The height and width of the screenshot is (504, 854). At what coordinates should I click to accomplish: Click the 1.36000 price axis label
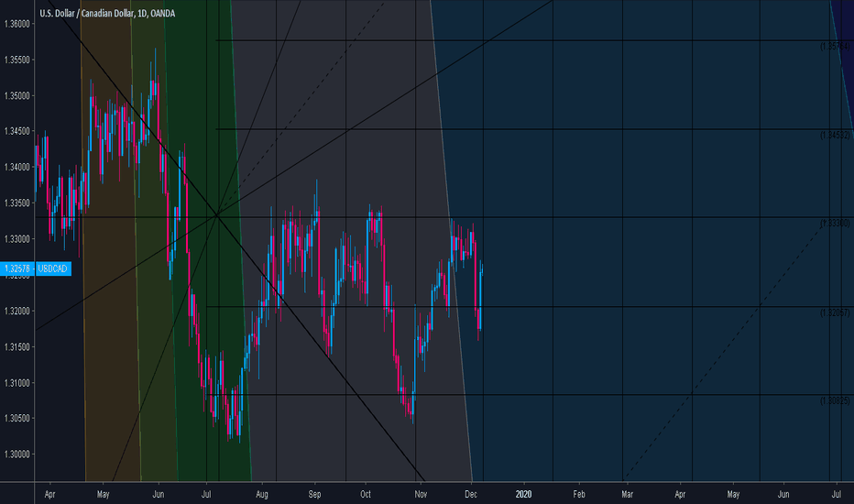17,24
